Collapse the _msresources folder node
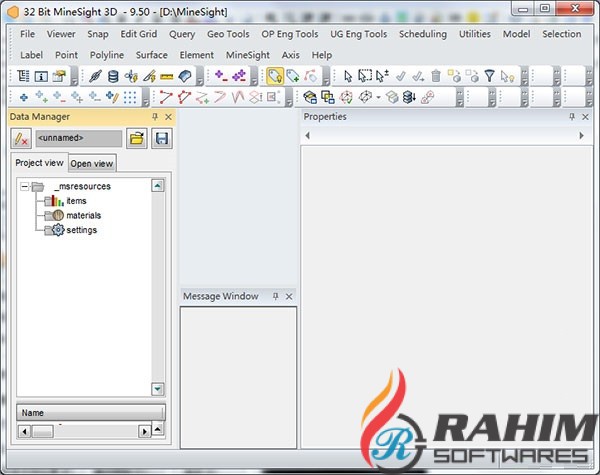 tap(24, 186)
